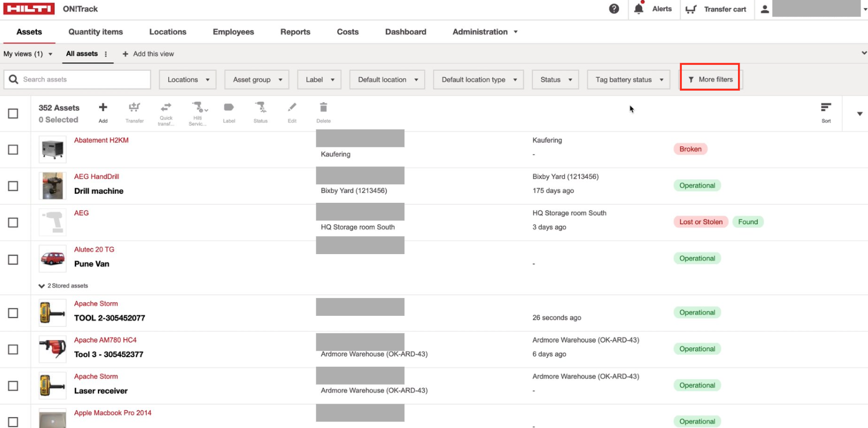868x428 pixels.
Task: Click the Transfer toolbar icon
Action: (x=134, y=108)
